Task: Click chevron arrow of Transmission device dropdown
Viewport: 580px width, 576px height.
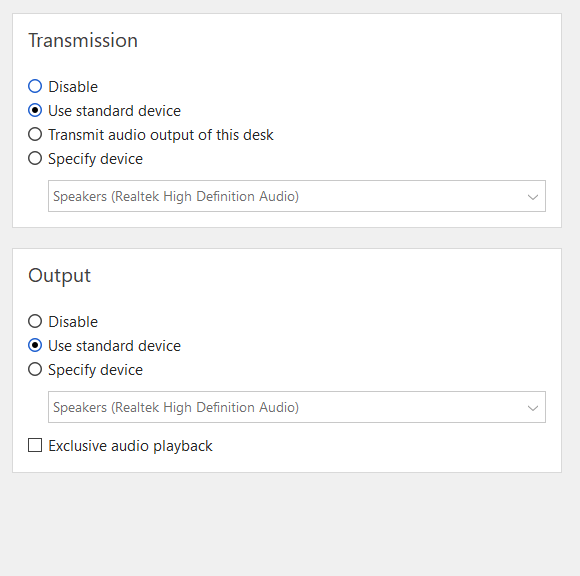Action: (533, 197)
